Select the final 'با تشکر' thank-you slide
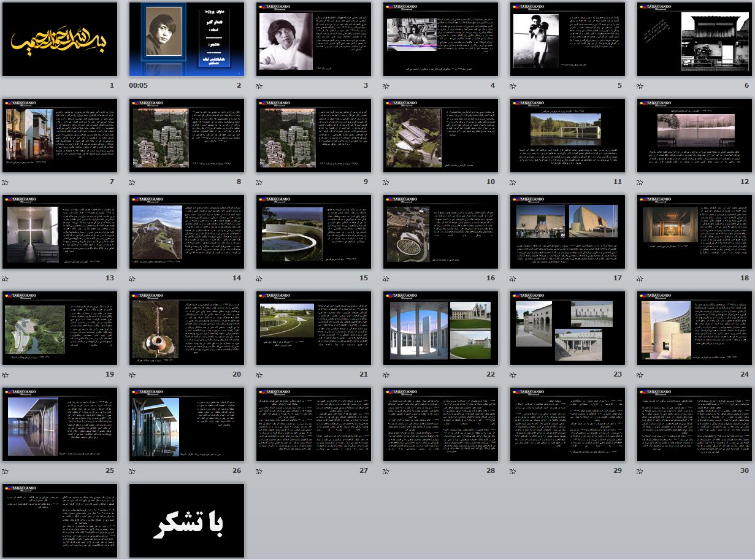Viewport: 755px width, 560px height. (186, 521)
